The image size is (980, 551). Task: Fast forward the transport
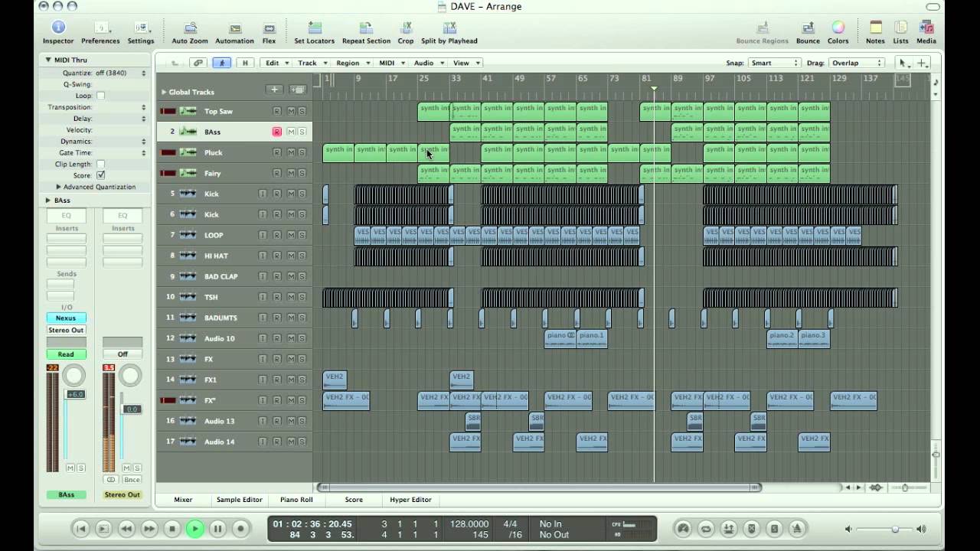point(149,528)
